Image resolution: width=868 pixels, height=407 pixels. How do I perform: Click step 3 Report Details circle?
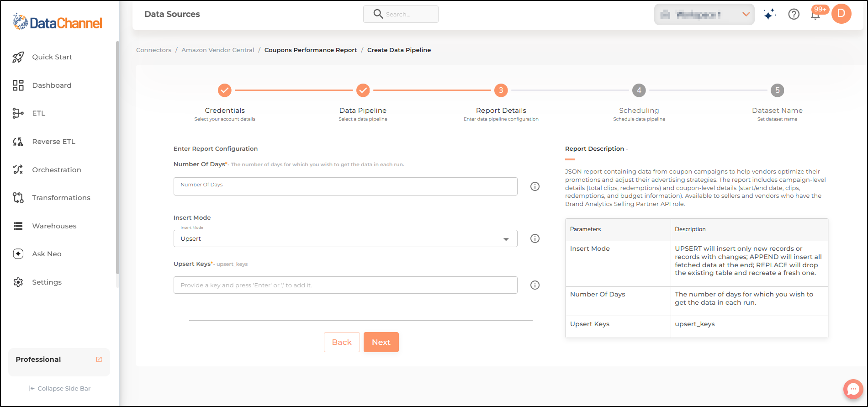point(501,90)
